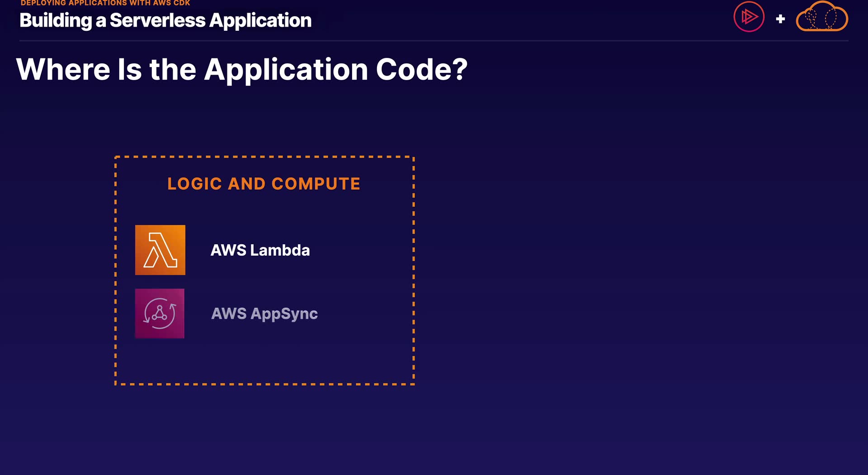Select the dimmed "AWS AppSync" label
The height and width of the screenshot is (475, 868).
point(264,313)
